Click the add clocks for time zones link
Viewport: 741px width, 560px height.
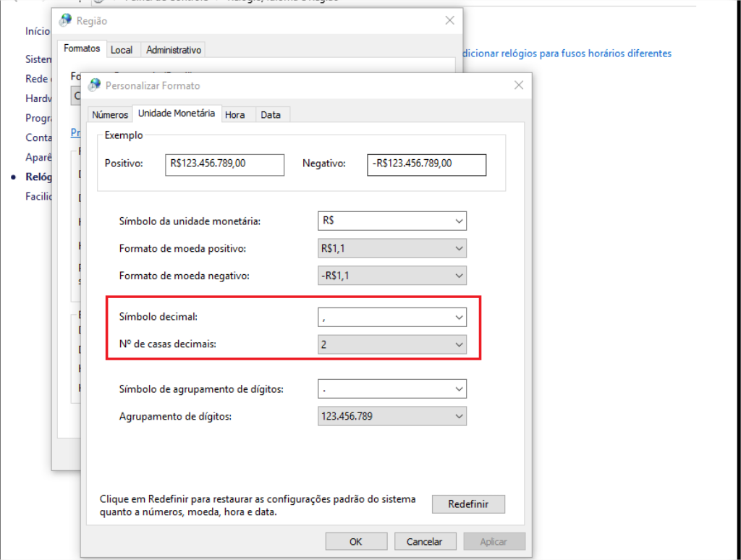[x=566, y=54]
